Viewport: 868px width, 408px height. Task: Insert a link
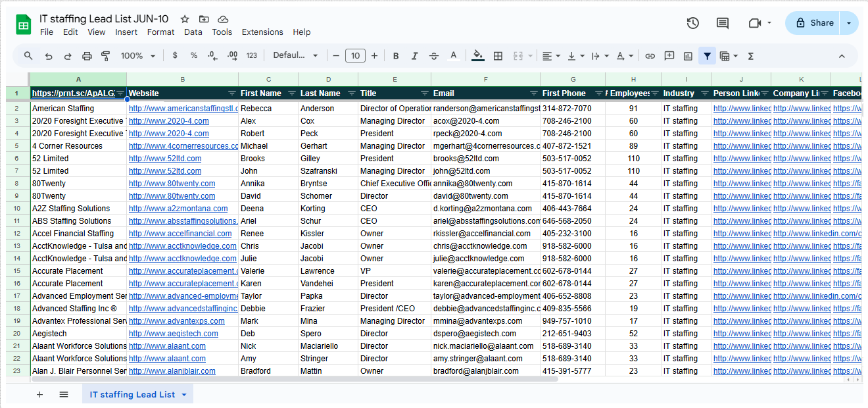tap(650, 56)
